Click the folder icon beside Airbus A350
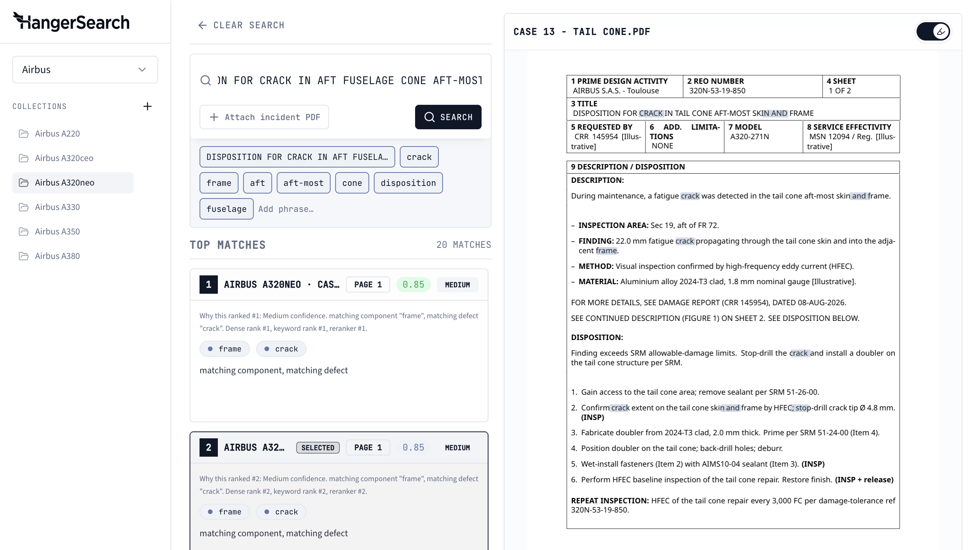Screen dimensions: 980x550 tap(24, 231)
